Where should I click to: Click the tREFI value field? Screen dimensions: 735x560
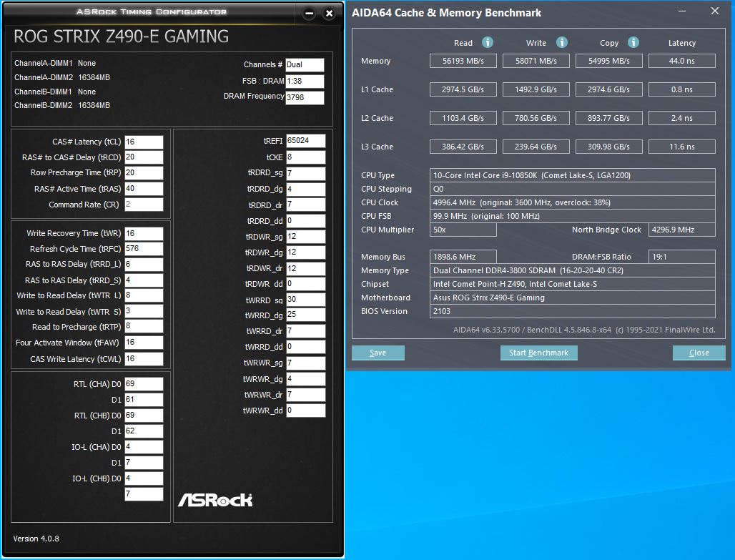pyautogui.click(x=305, y=141)
